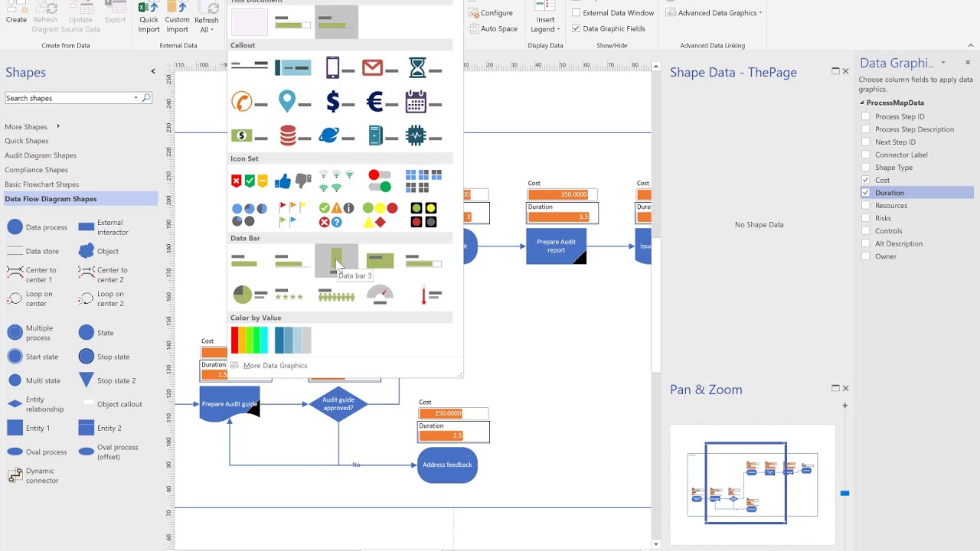Check the Process Step Description field
980x551 pixels.
pos(866,129)
